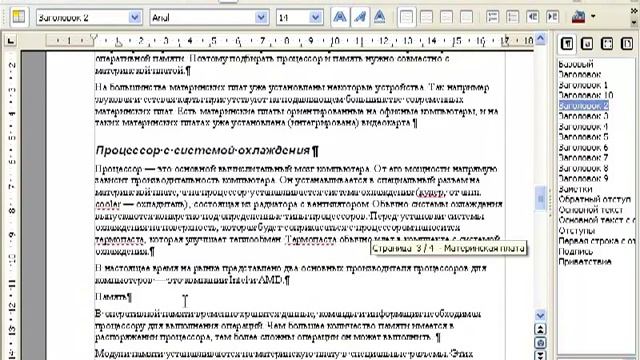Click the vertical scrollbar up arrow

click(x=540, y=39)
